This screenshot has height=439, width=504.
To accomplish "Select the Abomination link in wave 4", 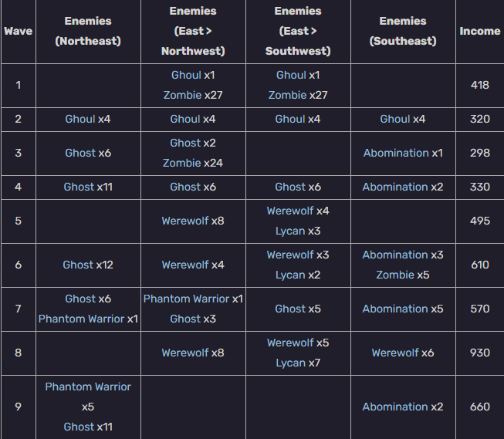I will point(395,187).
